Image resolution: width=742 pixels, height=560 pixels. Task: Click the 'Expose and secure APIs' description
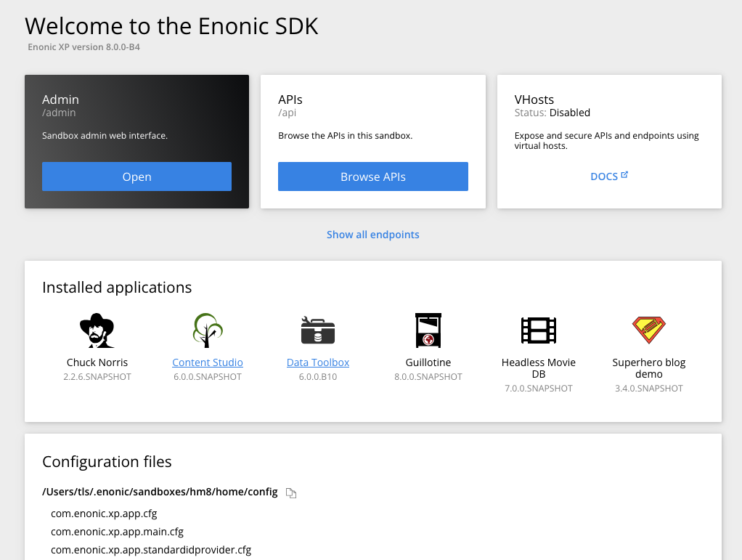tap(607, 141)
